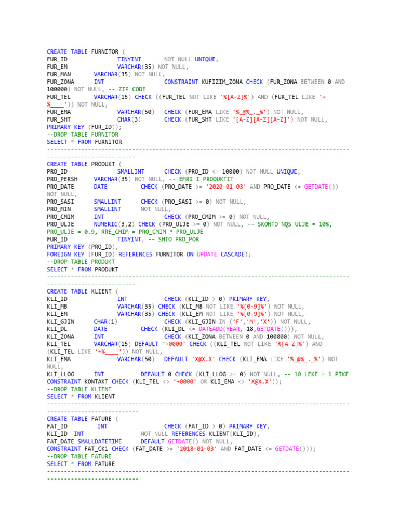Image resolution: width=399 pixels, height=532 pixels.
Task: Click the 'SELECT * FROM FATURE' statement
Action: [81, 464]
